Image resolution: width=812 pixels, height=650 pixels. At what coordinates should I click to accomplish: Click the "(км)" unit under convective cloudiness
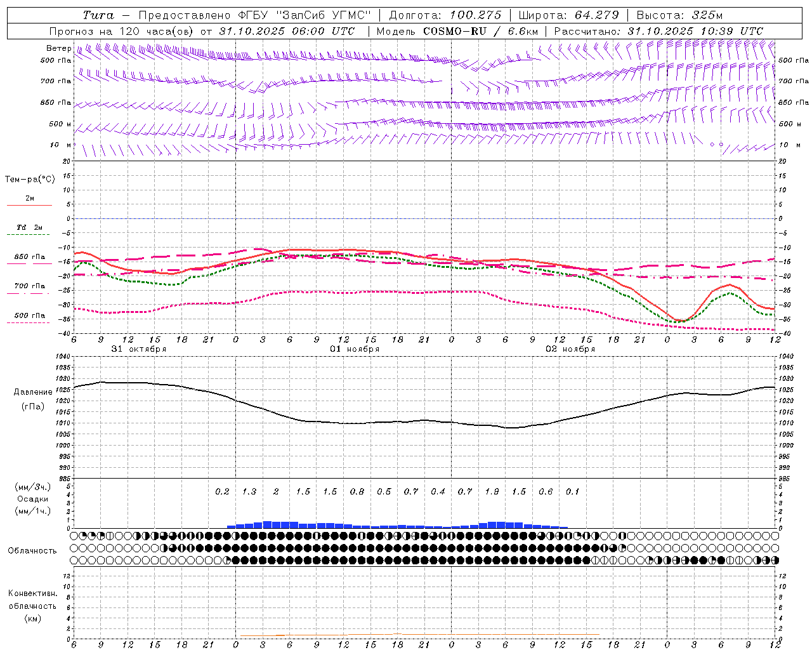click(x=32, y=618)
